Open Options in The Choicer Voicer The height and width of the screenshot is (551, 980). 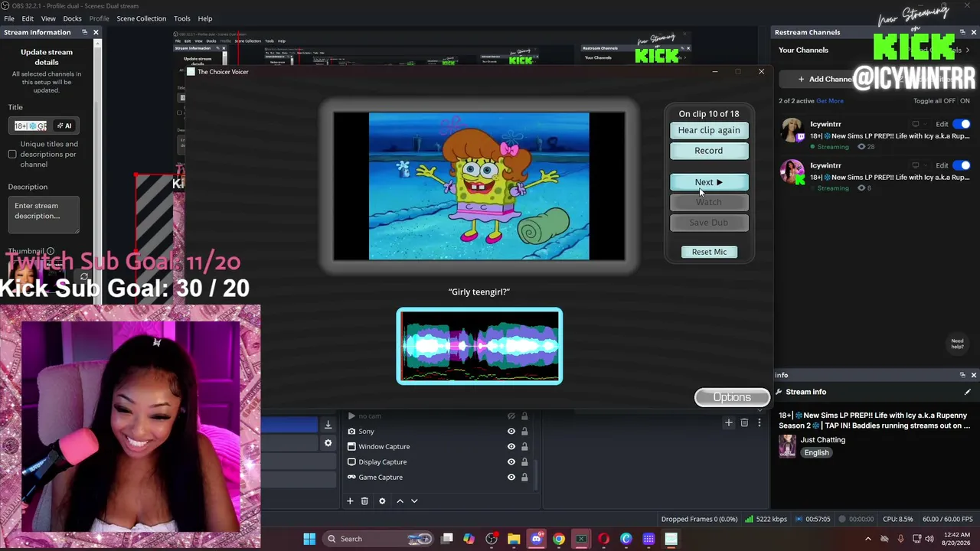pyautogui.click(x=732, y=397)
